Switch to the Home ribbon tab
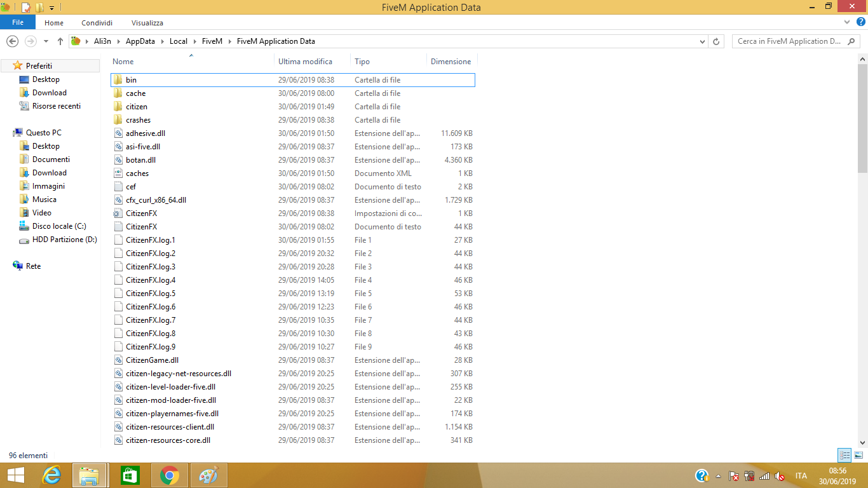This screenshot has width=868, height=488. pyautogui.click(x=54, y=23)
